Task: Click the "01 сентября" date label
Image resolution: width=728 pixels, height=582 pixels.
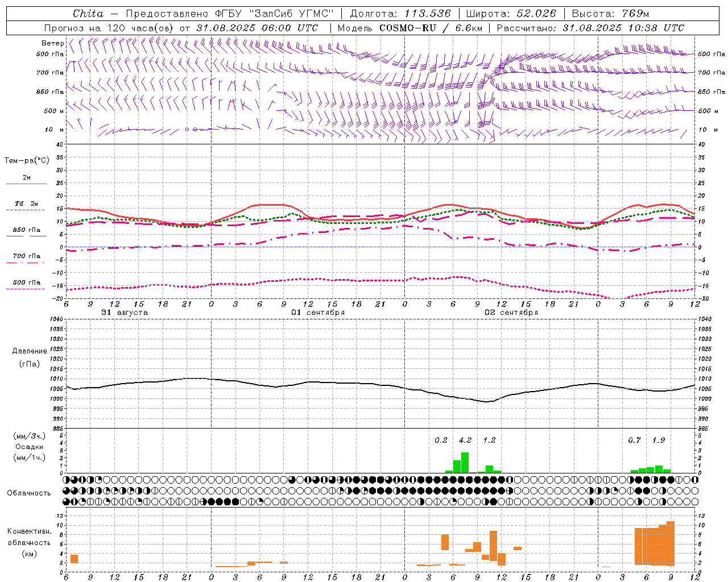Action: tap(318, 313)
